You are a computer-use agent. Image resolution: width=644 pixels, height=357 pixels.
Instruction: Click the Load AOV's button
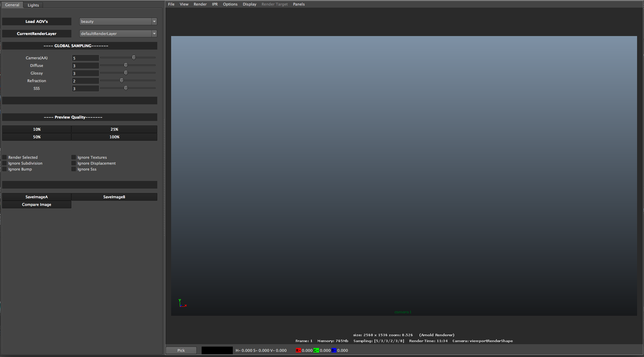point(37,21)
